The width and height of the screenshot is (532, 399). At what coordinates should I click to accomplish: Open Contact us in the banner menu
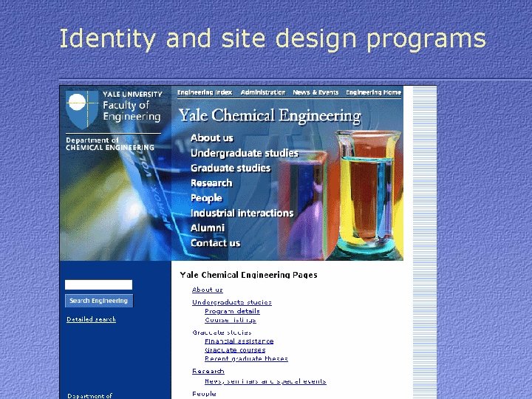(216, 243)
